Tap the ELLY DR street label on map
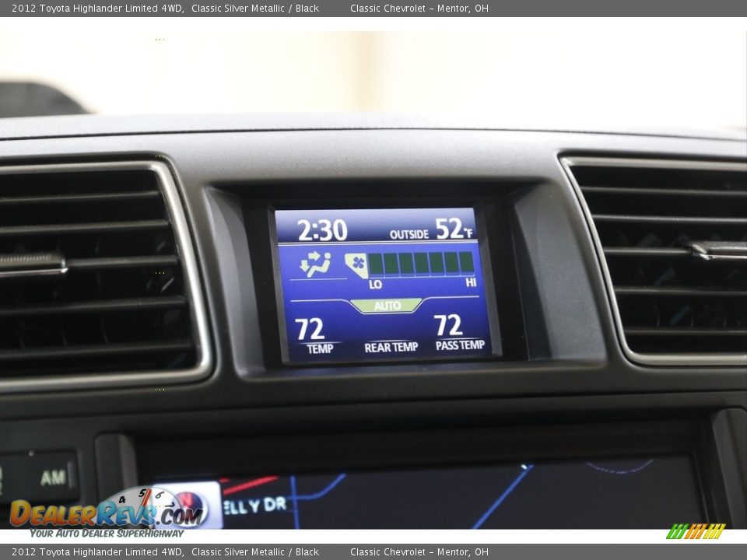The height and width of the screenshot is (560, 747). point(255,506)
